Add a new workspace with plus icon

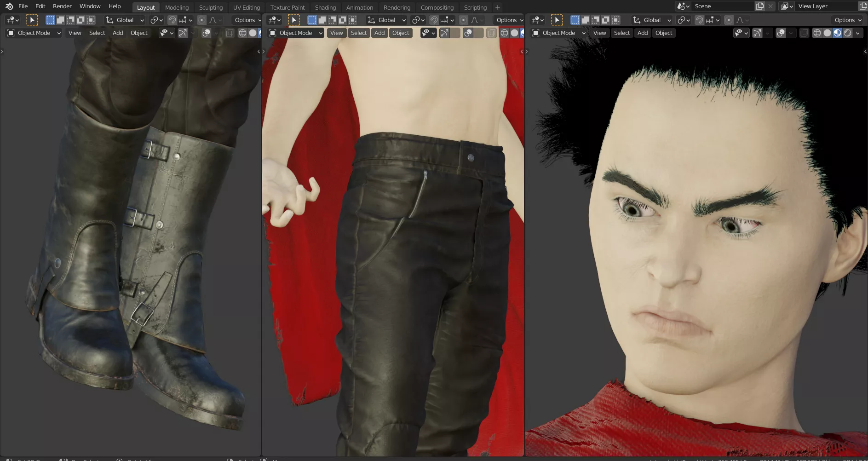497,7
